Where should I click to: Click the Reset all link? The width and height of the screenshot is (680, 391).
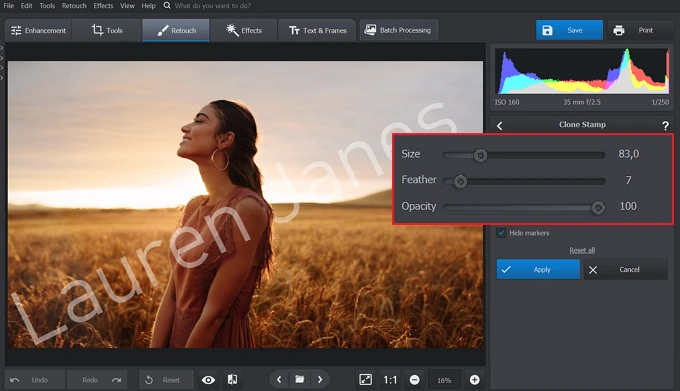(582, 250)
